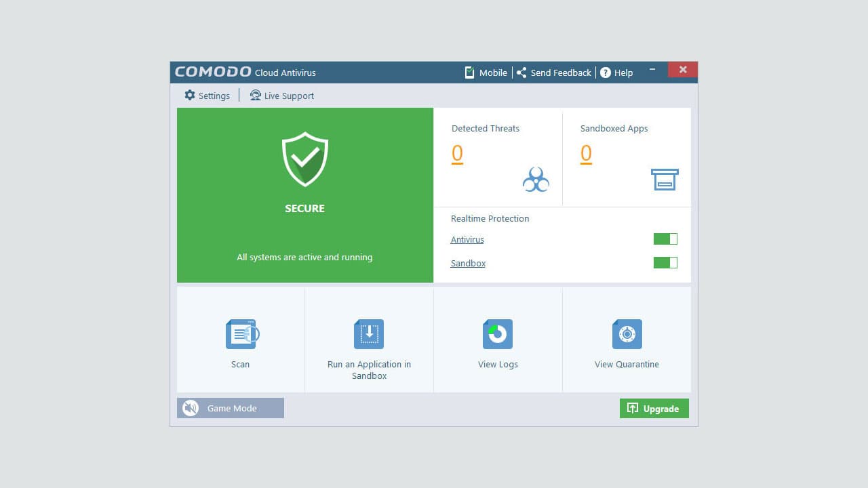Open View Logs

pos(497,333)
